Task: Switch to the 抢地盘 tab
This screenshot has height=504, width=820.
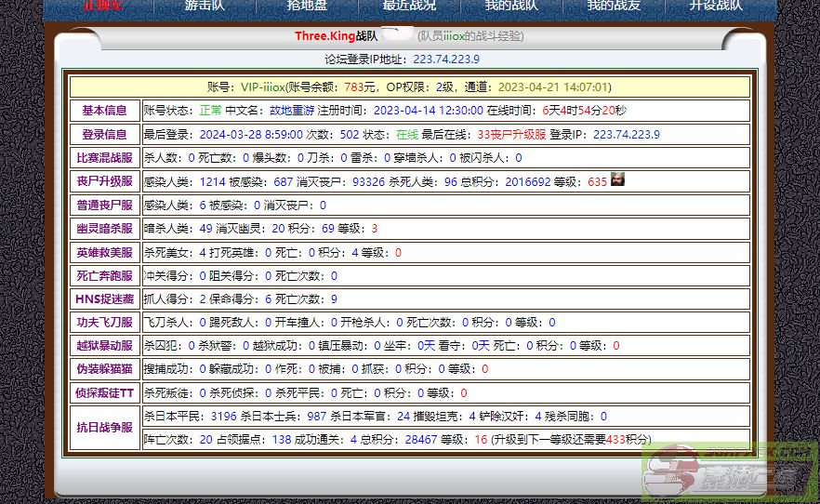Action: (307, 6)
